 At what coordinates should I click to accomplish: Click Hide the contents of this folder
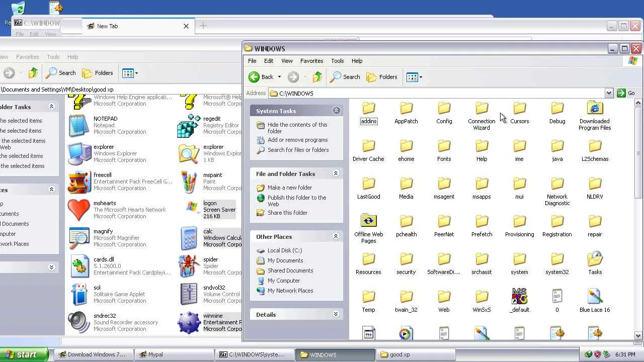297,128
